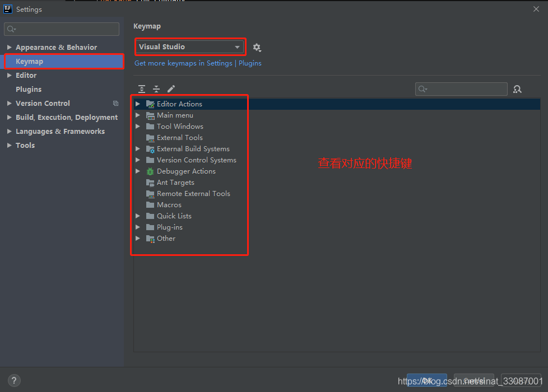The image size is (548, 392).
Task: Expand the Editor settings section arrow
Action: 10,75
